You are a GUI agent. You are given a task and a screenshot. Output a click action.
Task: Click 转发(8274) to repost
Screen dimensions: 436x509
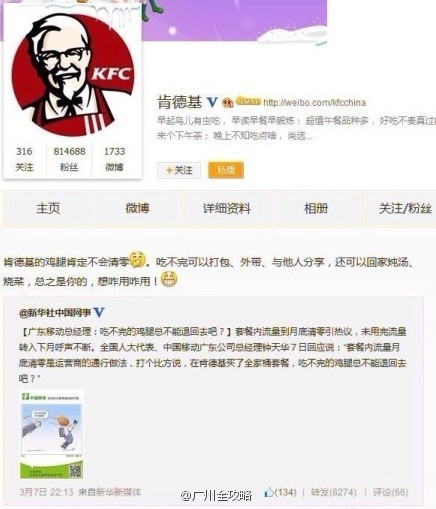[x=333, y=492]
